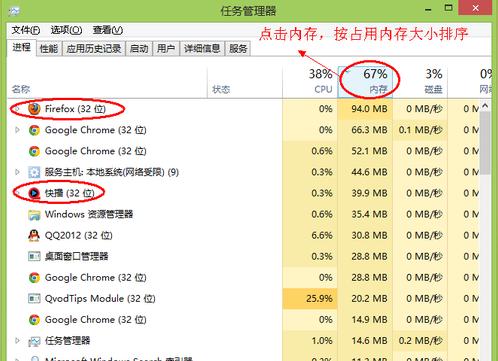
Task: Sort by the CPU column header
Action: click(310, 82)
